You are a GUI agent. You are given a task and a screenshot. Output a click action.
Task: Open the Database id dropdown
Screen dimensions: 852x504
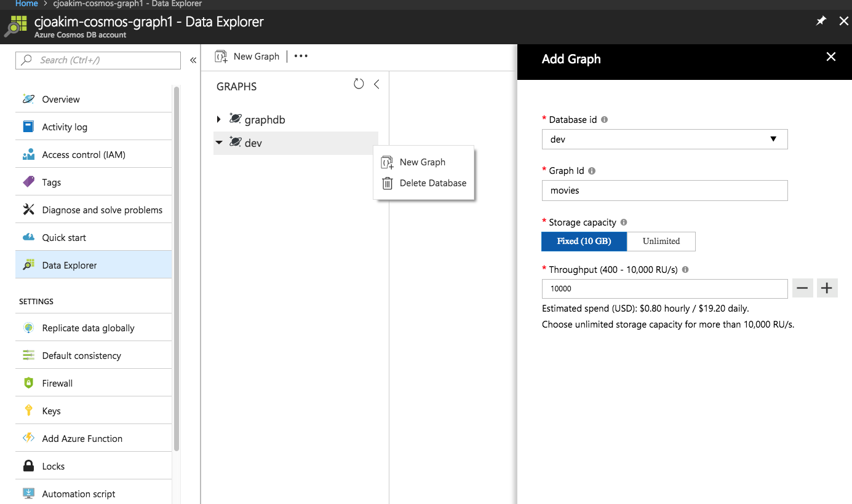(664, 140)
